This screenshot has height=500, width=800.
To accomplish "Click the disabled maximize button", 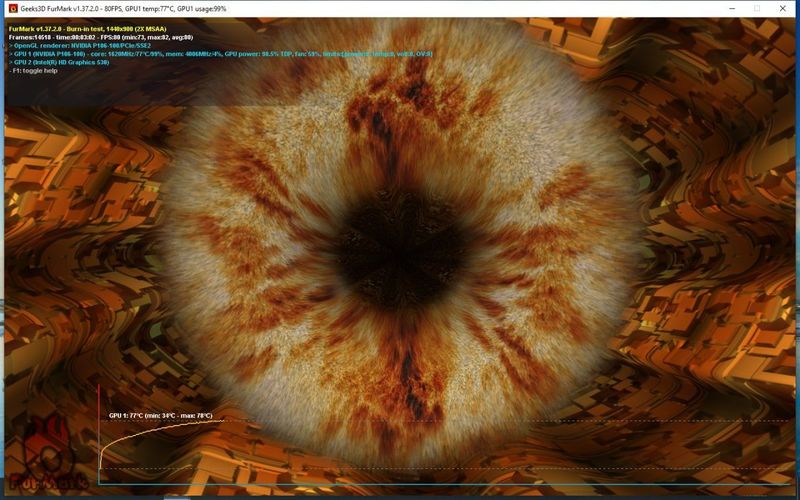I will coord(757,8).
